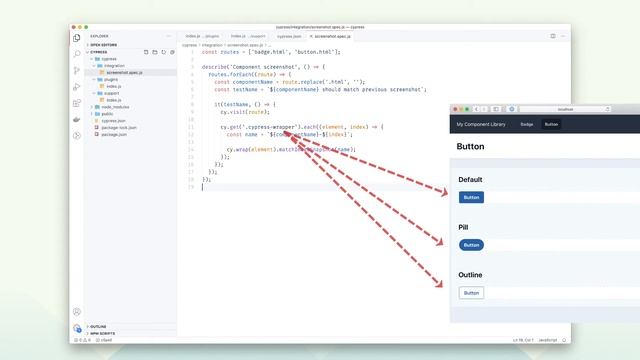Open the Manage gear icon with badge
Viewport: 640px width, 360px height.
coord(77,328)
